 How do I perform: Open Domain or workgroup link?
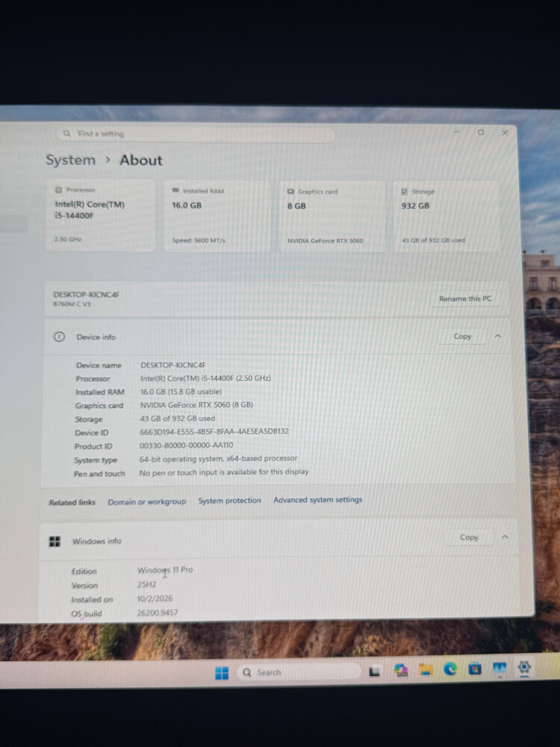[146, 502]
